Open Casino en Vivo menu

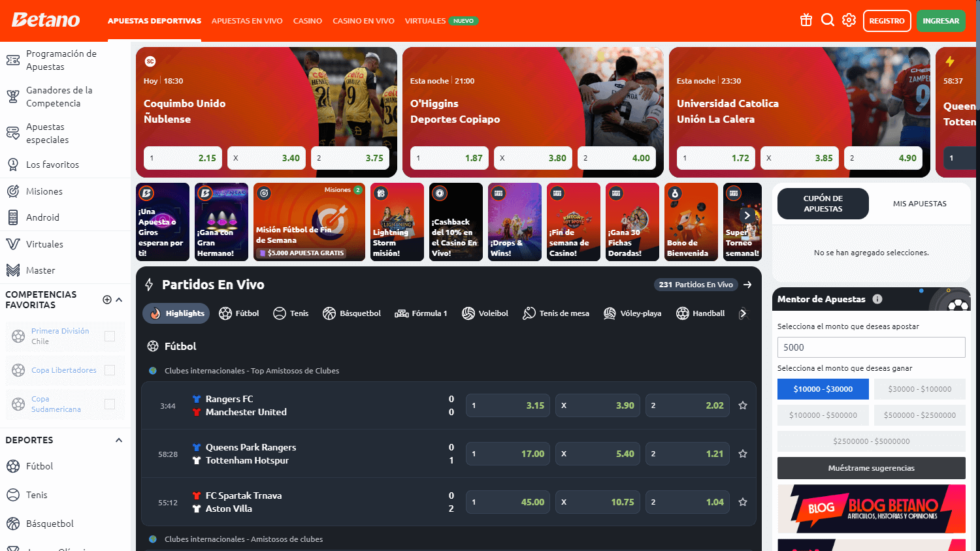pyautogui.click(x=363, y=21)
